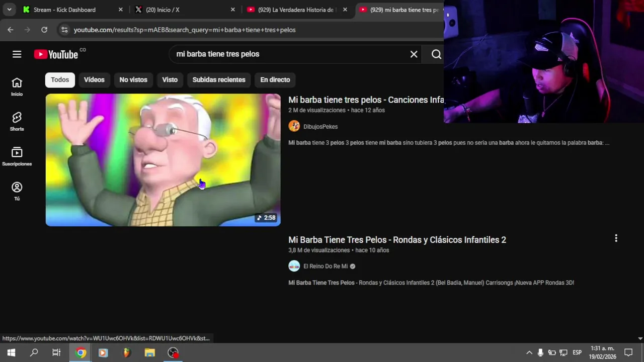Click the DibujosPekes channel avatar
This screenshot has height=362, width=644.
coord(294,126)
